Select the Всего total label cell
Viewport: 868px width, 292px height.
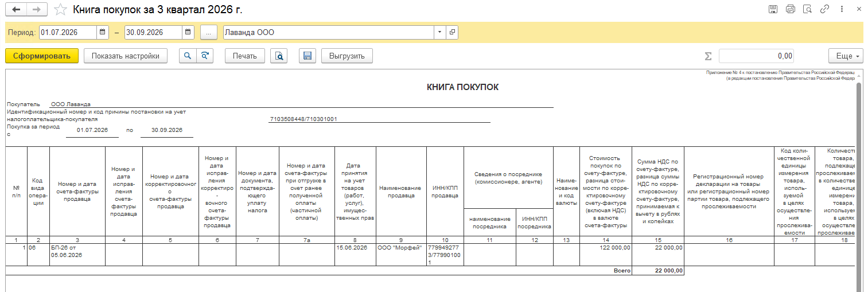tap(622, 270)
